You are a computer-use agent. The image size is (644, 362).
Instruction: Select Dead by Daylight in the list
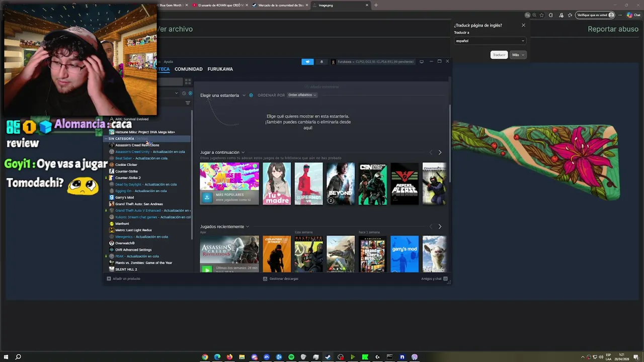128,184
